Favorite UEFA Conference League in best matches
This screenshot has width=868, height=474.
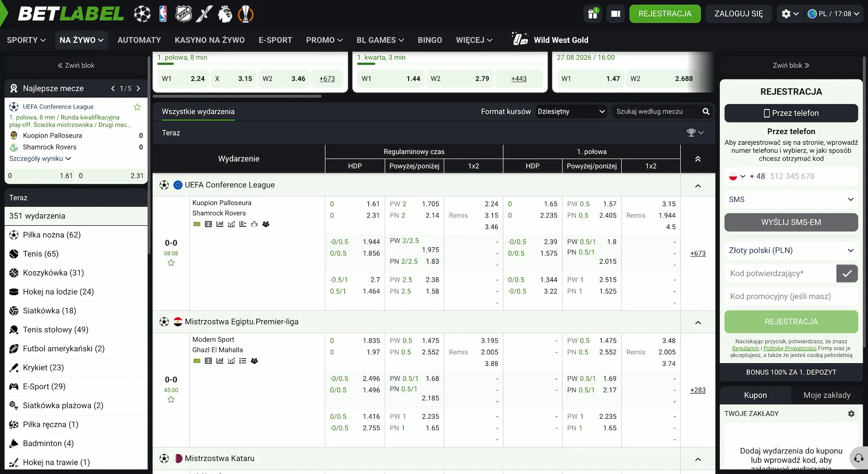[x=137, y=107]
